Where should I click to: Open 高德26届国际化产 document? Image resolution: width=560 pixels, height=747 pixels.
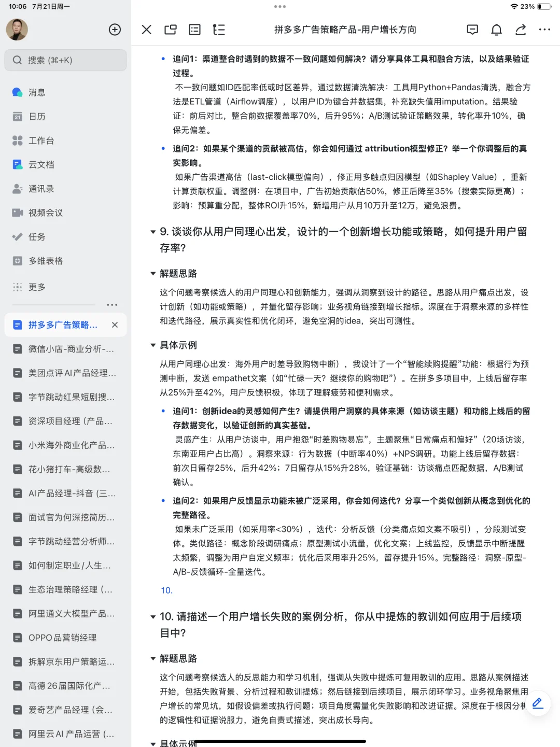[x=65, y=686]
